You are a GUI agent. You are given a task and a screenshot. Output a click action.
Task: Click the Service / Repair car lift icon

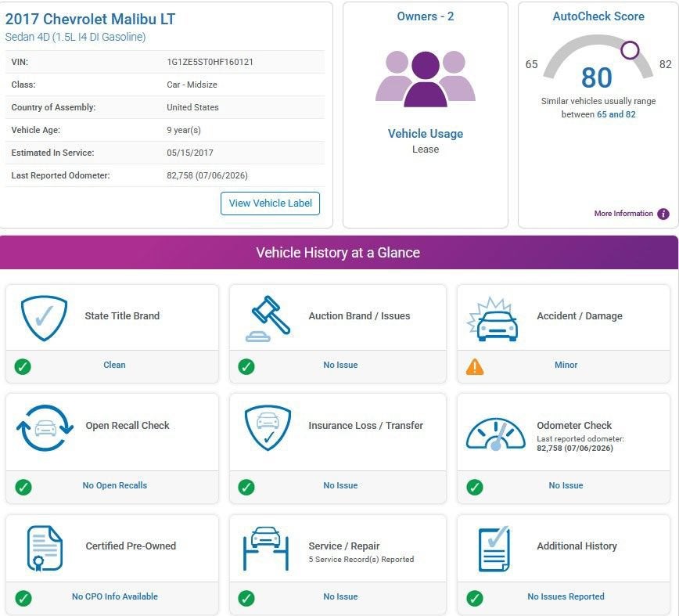pyautogui.click(x=266, y=549)
